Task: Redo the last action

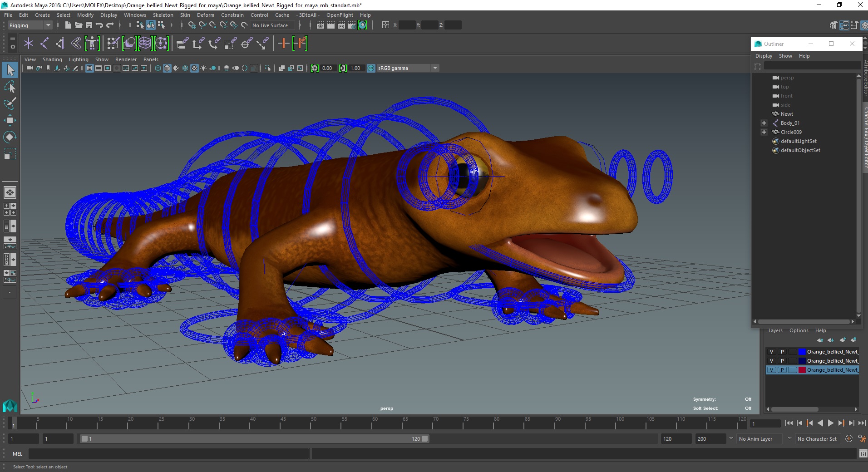Action: tap(110, 25)
